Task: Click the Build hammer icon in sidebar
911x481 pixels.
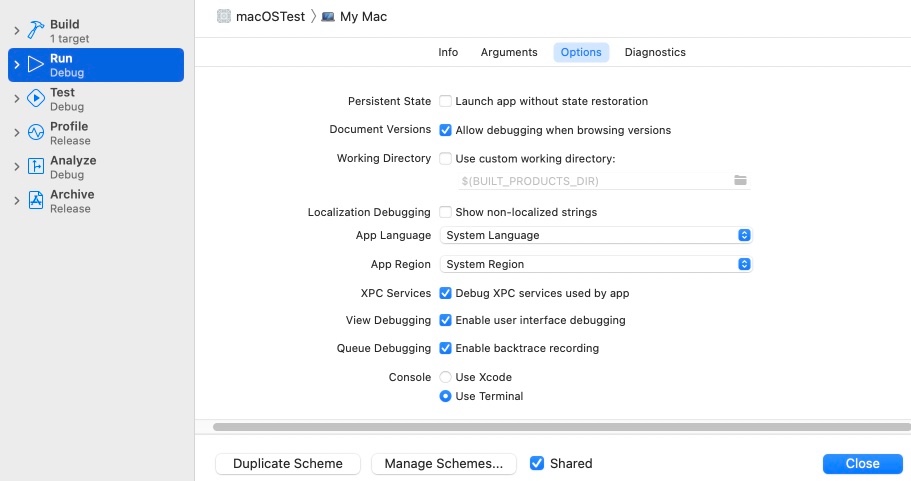Action: coord(36,31)
